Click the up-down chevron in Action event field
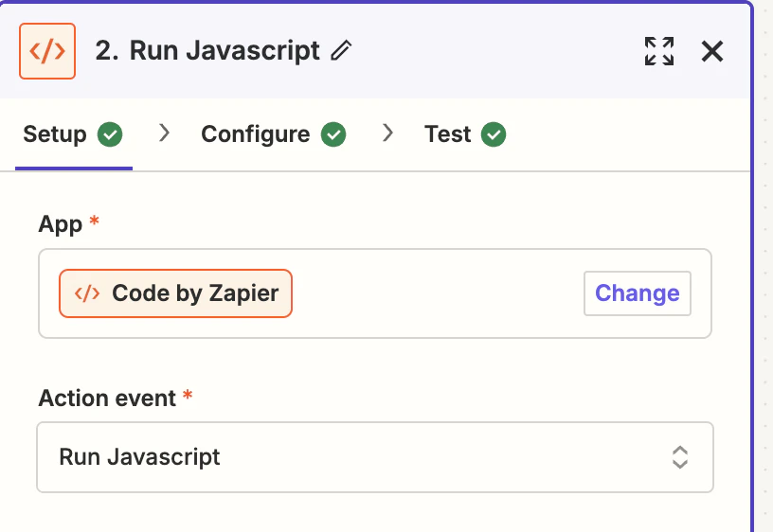This screenshot has width=773, height=532. [x=680, y=457]
